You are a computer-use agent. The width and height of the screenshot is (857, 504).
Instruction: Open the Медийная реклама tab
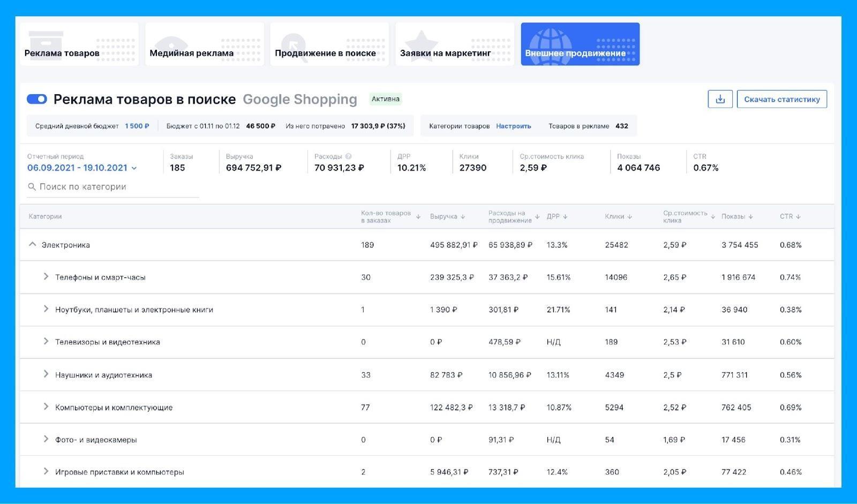(x=205, y=44)
